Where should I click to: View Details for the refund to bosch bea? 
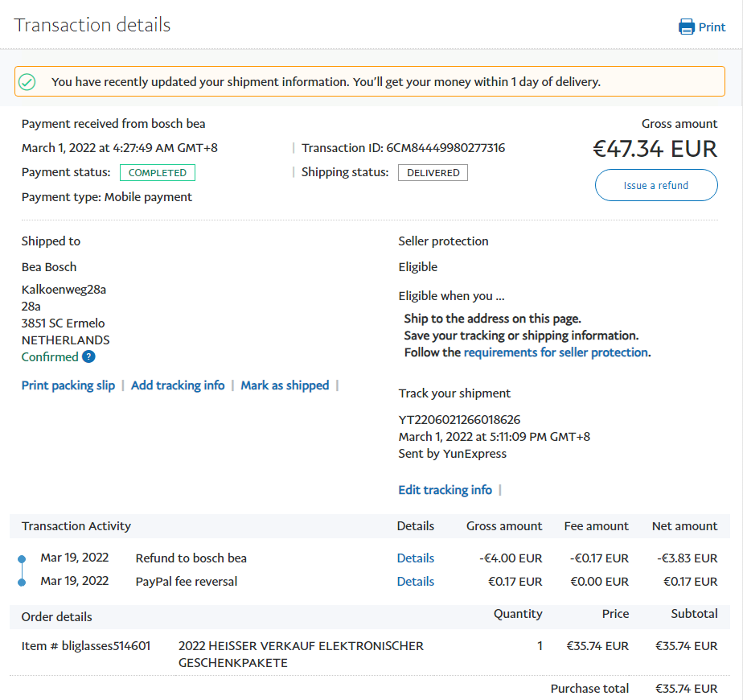(x=415, y=558)
